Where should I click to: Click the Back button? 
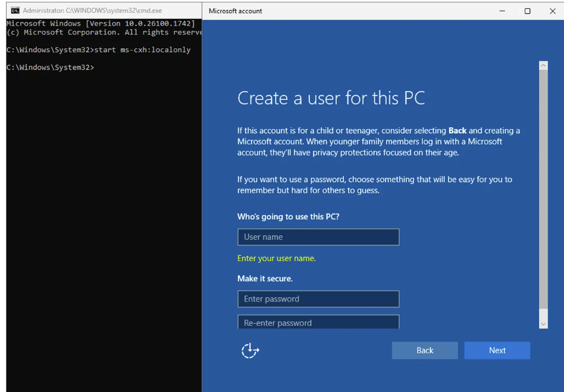(x=425, y=350)
